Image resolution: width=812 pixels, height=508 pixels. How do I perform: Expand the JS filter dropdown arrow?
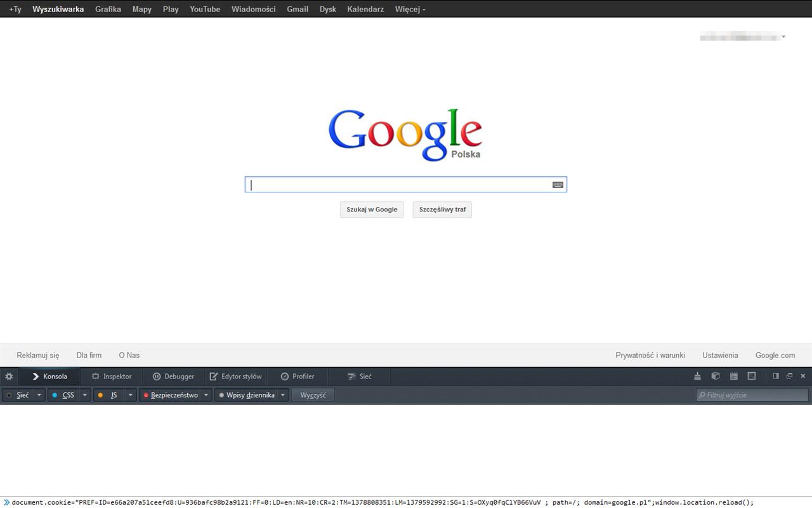tap(131, 395)
